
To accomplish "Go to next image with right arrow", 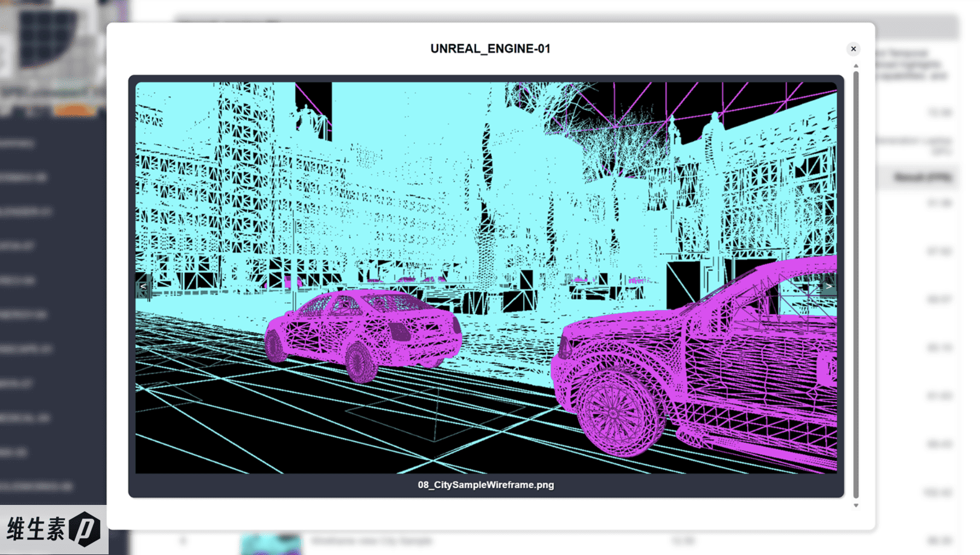I will point(829,287).
